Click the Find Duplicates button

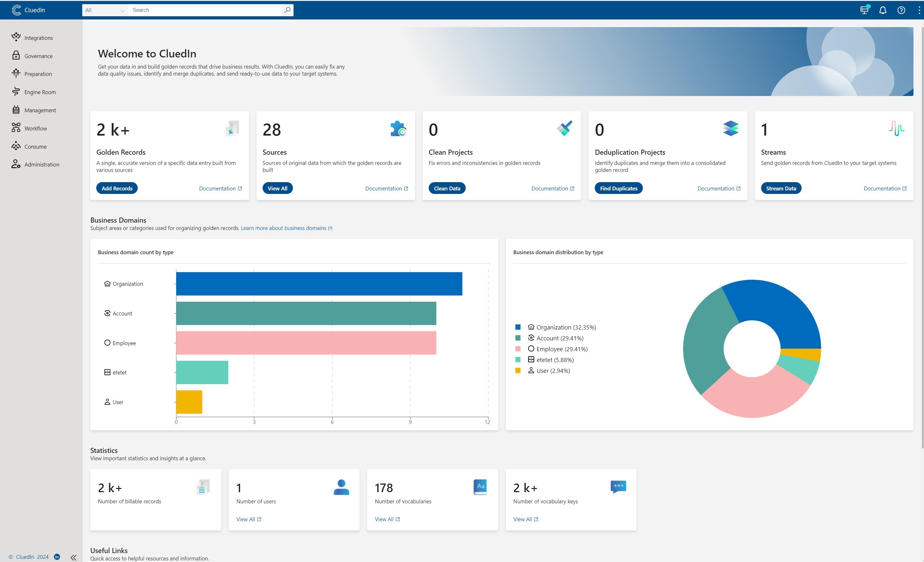point(619,188)
